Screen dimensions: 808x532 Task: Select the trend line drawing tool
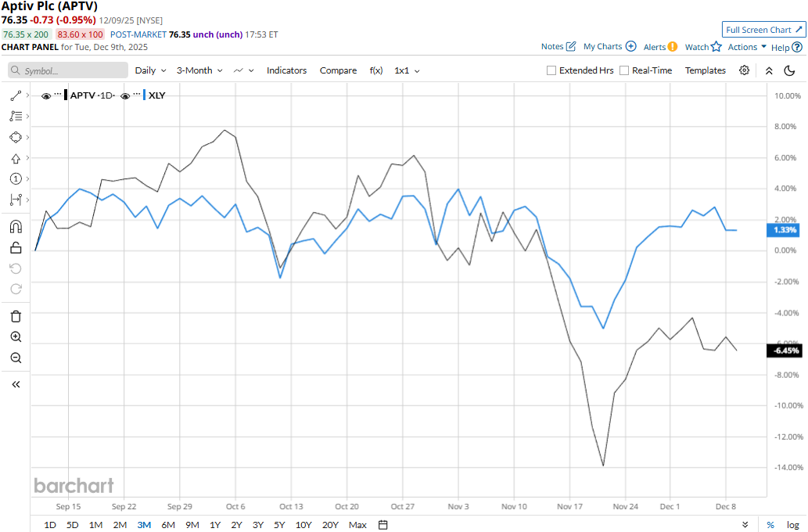16,95
